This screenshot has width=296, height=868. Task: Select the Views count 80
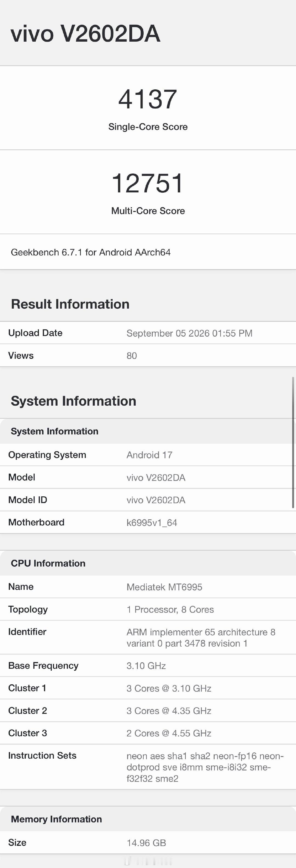pyautogui.click(x=132, y=356)
